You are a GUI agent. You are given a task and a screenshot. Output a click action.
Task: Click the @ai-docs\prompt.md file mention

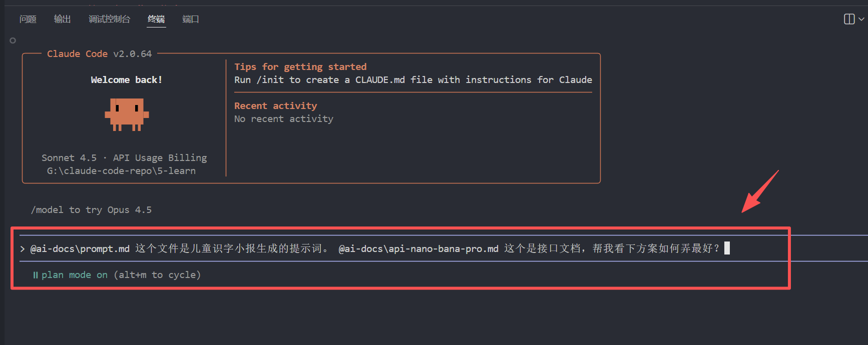[x=80, y=248]
